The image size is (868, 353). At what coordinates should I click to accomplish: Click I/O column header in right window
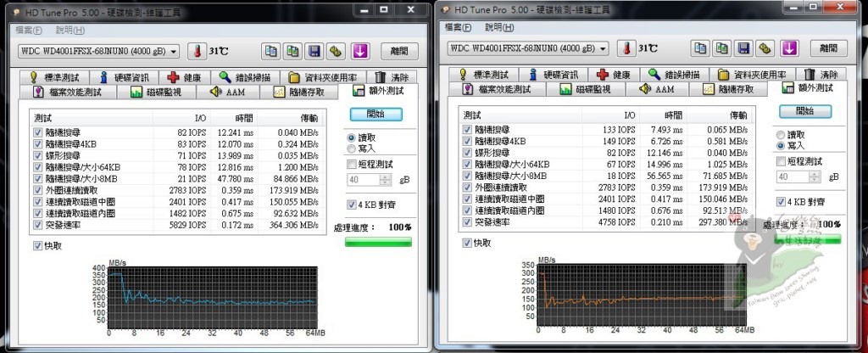pos(610,115)
